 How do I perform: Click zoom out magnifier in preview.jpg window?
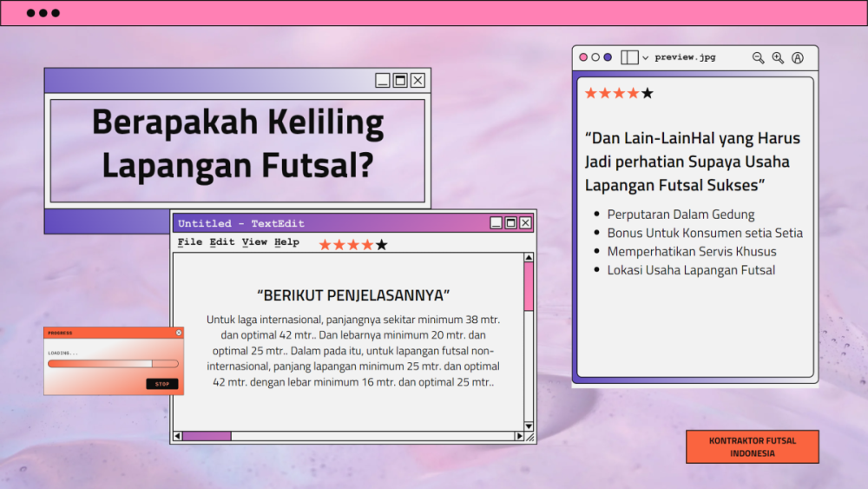tap(758, 57)
